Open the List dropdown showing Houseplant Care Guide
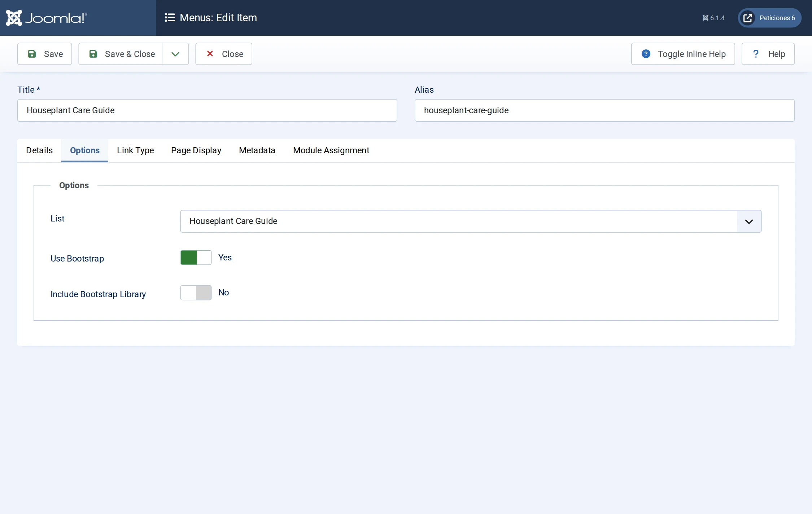This screenshot has width=812, height=514. coord(471,221)
